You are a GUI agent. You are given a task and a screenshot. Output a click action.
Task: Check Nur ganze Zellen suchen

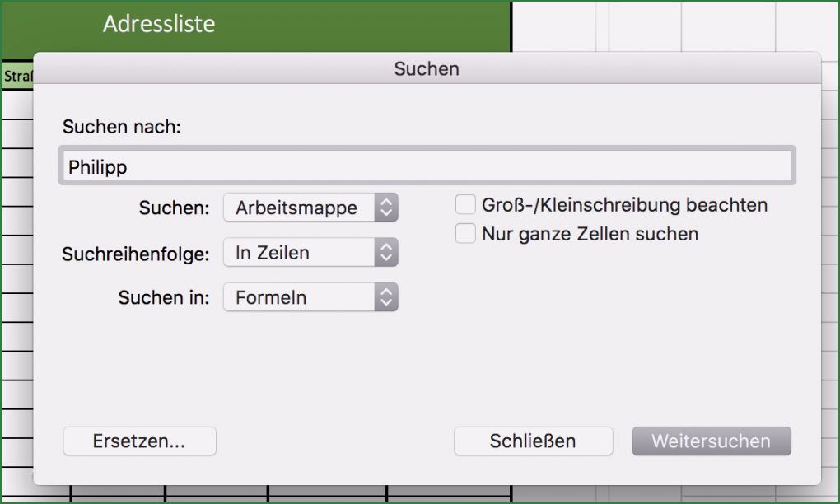point(464,234)
